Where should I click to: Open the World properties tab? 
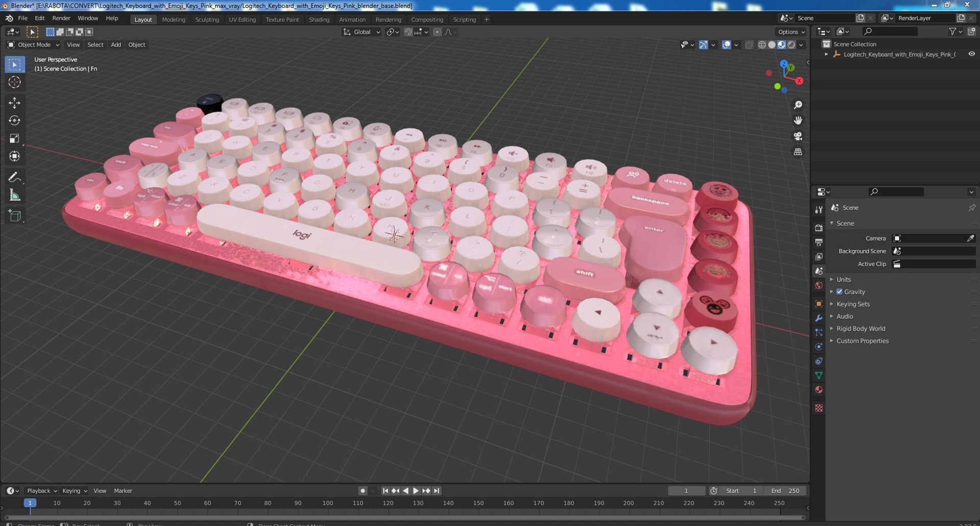coord(819,285)
